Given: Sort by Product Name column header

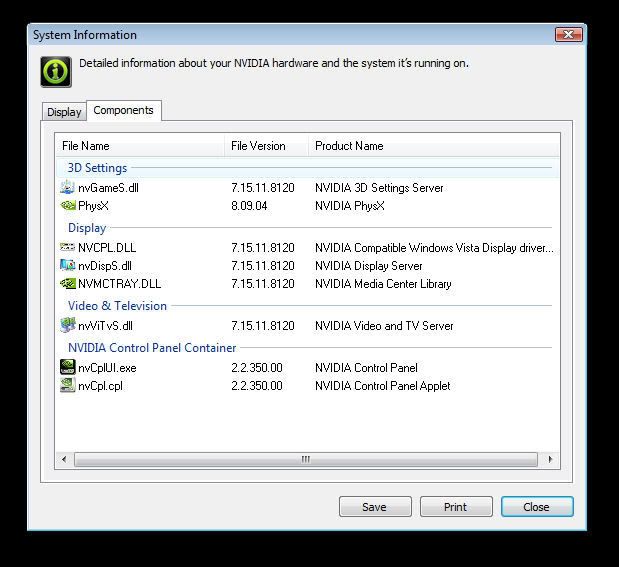Looking at the screenshot, I should [434, 146].
